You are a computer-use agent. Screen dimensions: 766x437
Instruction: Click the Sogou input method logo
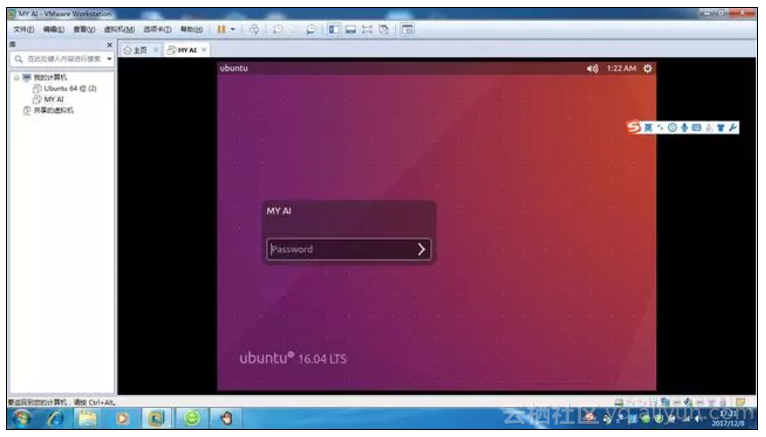click(634, 127)
